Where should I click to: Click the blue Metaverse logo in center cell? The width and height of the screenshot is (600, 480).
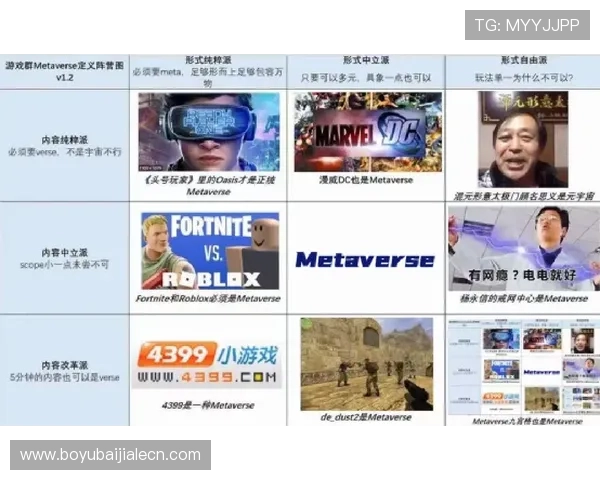coord(365,260)
